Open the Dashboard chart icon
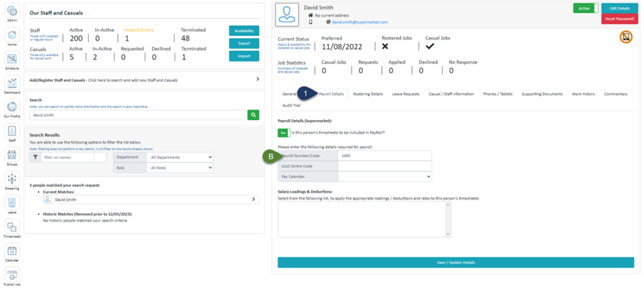Viewport: 644px width, 291px height. [13, 82]
